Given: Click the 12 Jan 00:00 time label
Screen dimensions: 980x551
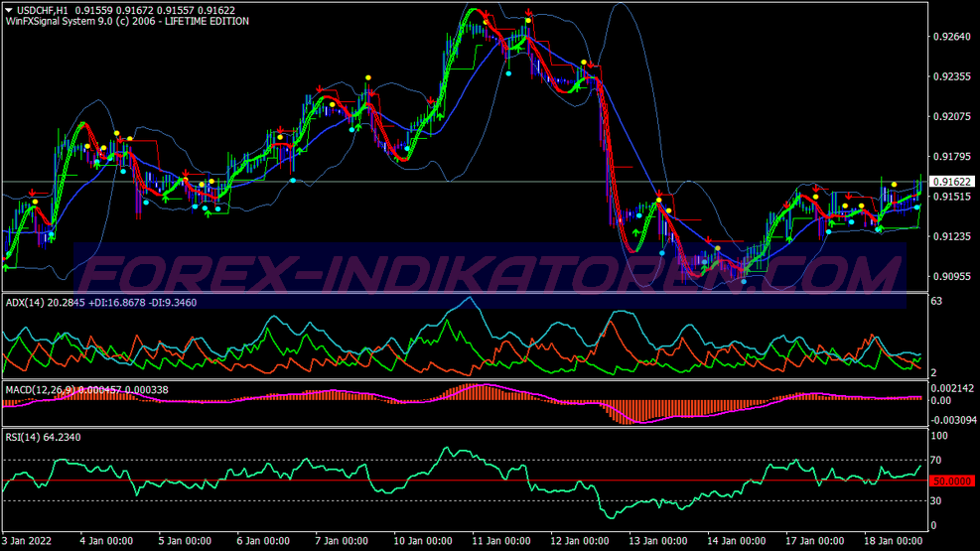Looking at the screenshot, I should [580, 541].
